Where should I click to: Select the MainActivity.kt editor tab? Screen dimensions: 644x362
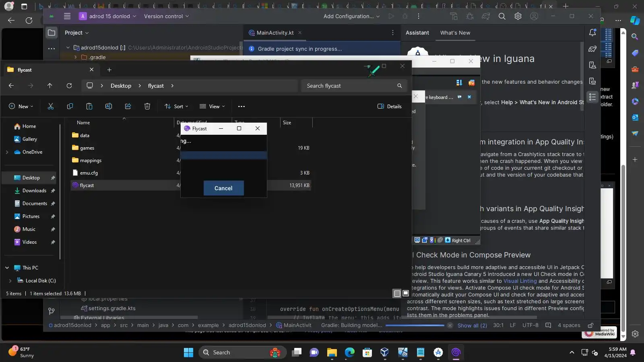275,33
